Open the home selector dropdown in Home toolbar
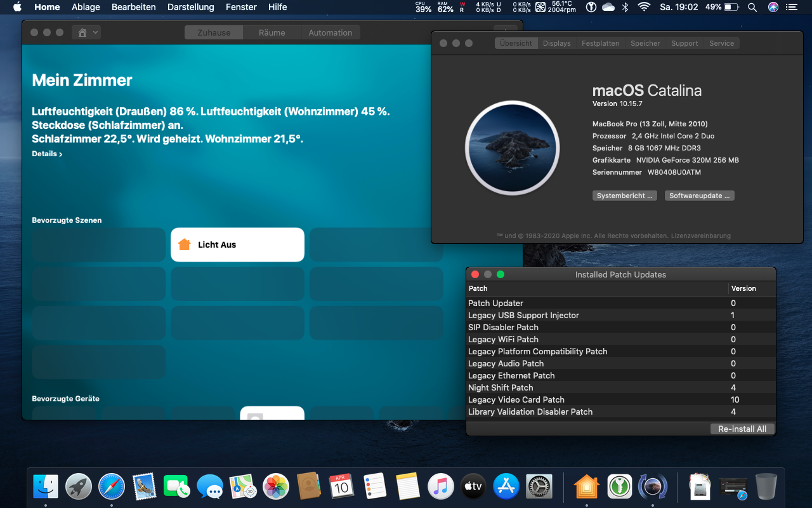The width and height of the screenshot is (812, 508). [x=87, y=32]
